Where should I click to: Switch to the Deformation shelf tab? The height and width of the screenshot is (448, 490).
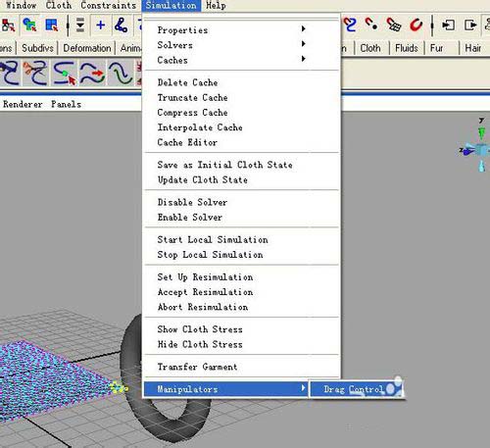(x=87, y=48)
